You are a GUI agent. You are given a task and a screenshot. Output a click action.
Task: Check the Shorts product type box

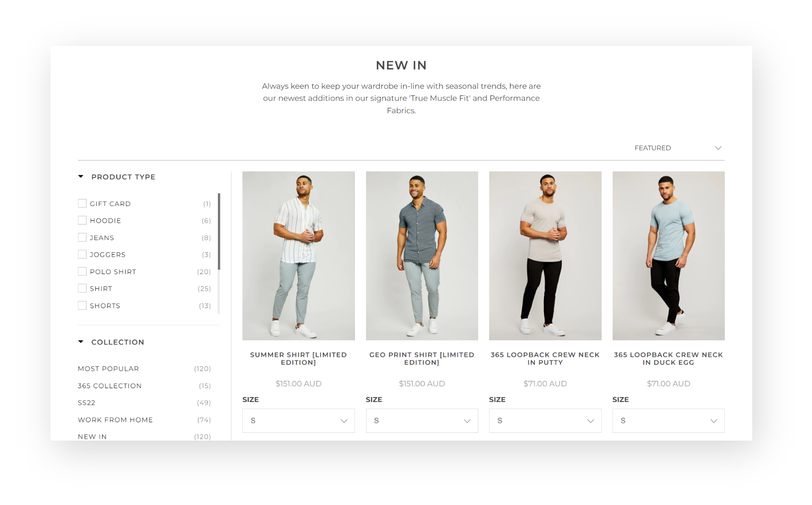[82, 305]
